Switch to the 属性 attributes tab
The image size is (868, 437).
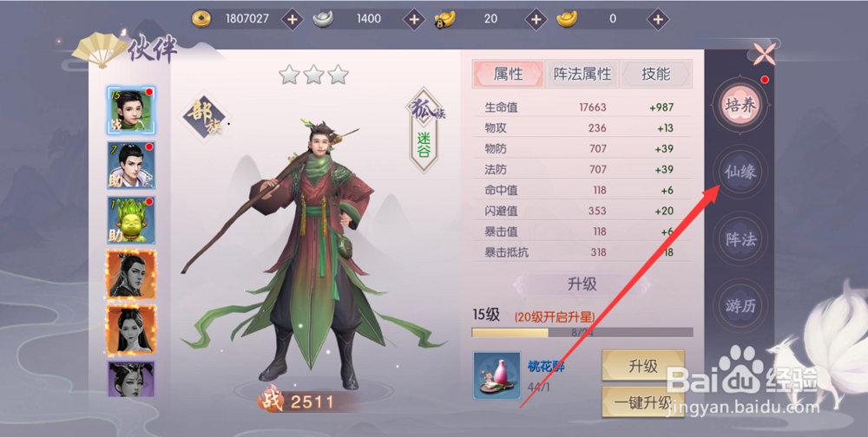(508, 74)
